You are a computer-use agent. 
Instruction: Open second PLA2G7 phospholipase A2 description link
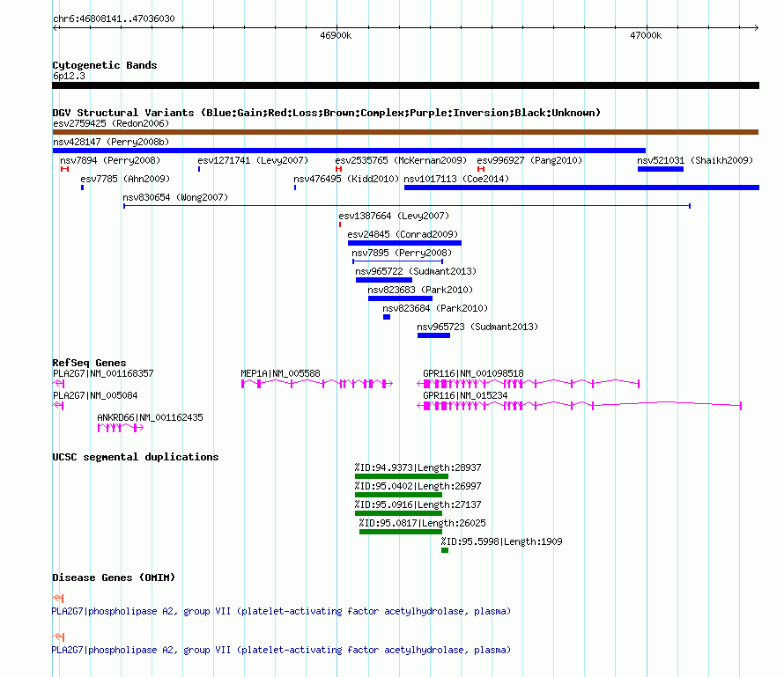click(282, 650)
